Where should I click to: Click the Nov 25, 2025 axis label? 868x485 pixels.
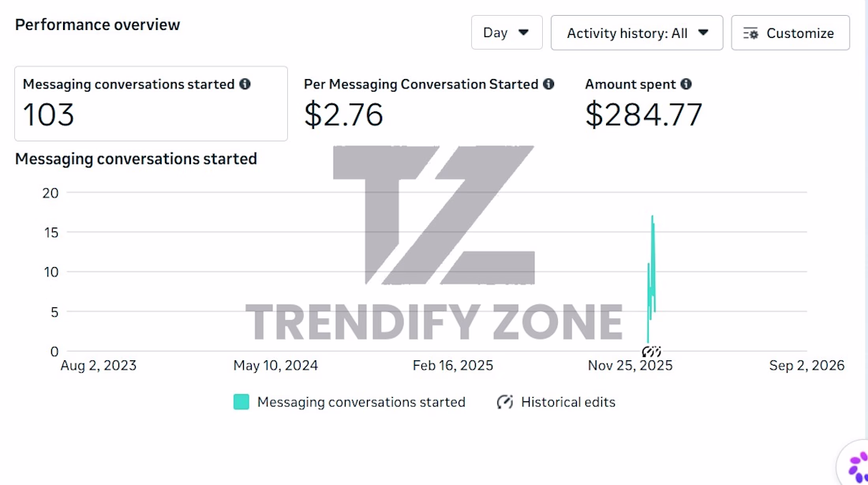click(630, 365)
